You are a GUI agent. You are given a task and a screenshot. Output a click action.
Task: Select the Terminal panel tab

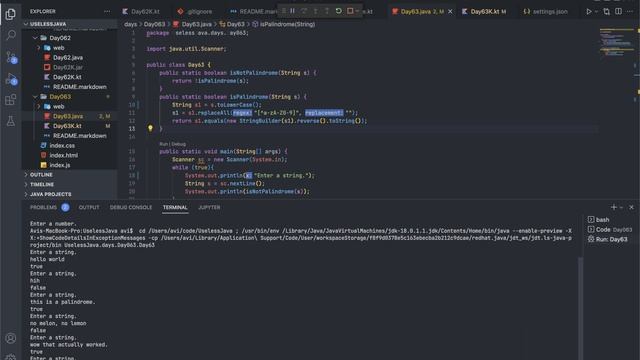[x=175, y=207]
